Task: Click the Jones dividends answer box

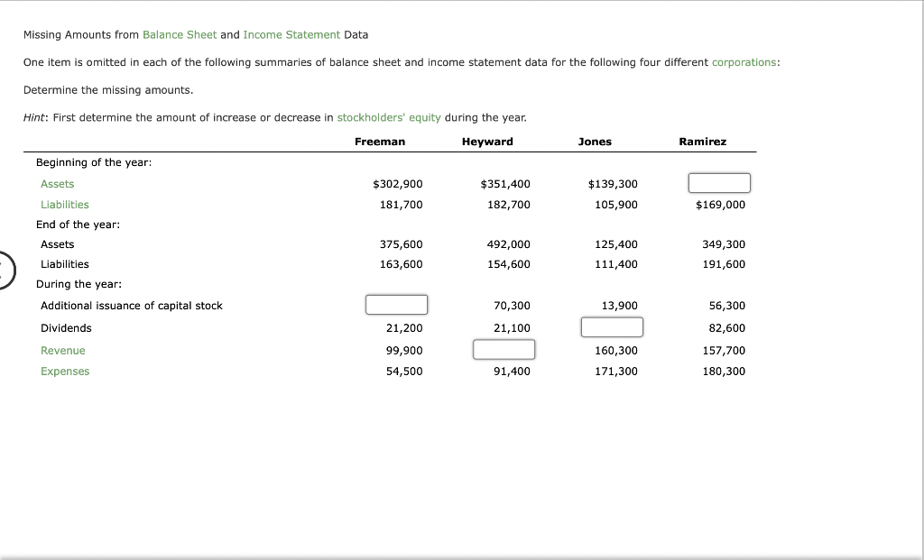Action: coord(612,326)
